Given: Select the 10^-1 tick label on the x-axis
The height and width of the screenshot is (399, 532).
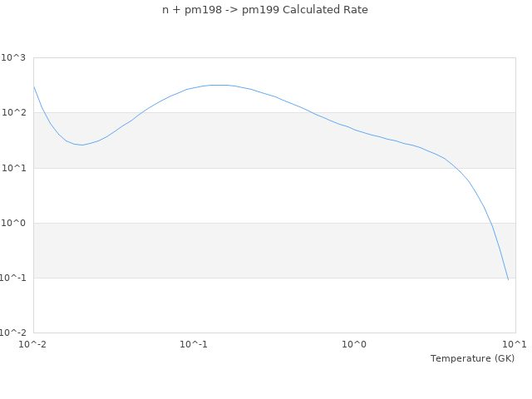Looking at the screenshot, I should pos(194,344).
